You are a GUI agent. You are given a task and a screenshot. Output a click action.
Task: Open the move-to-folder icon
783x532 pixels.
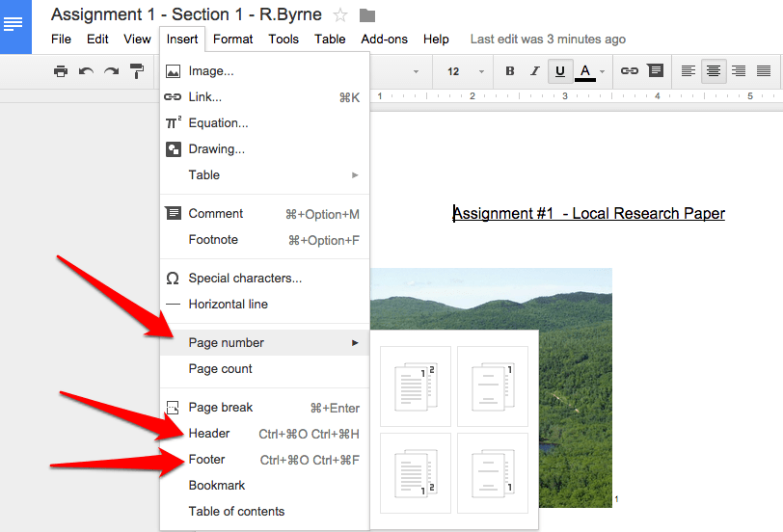pos(367,16)
